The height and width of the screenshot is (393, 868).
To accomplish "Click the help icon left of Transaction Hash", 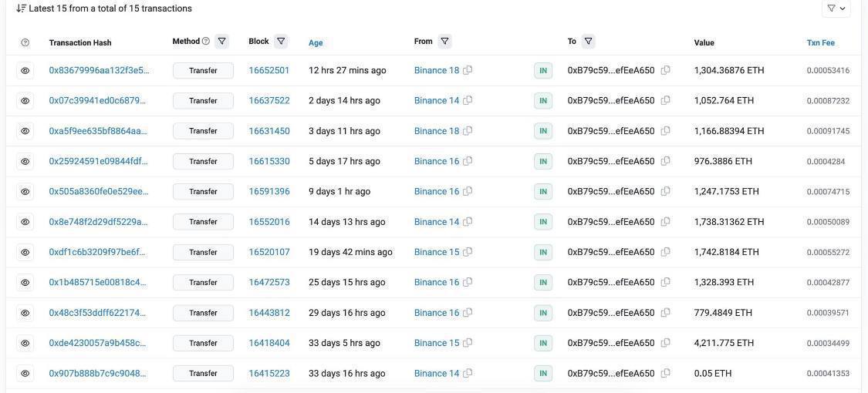I will pyautogui.click(x=25, y=42).
